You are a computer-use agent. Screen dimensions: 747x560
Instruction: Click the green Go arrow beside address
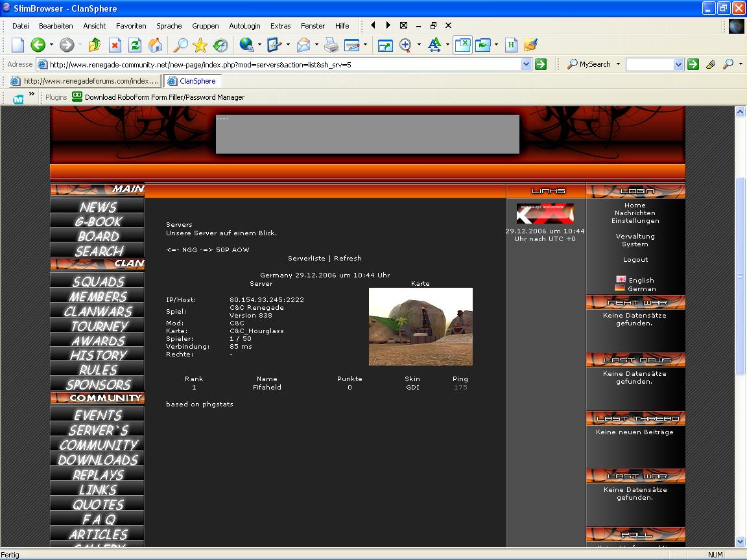coord(541,64)
